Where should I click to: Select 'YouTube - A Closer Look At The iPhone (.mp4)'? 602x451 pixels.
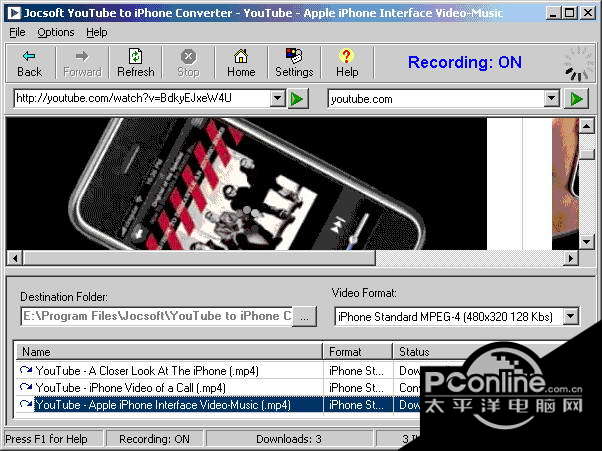pyautogui.click(x=147, y=371)
